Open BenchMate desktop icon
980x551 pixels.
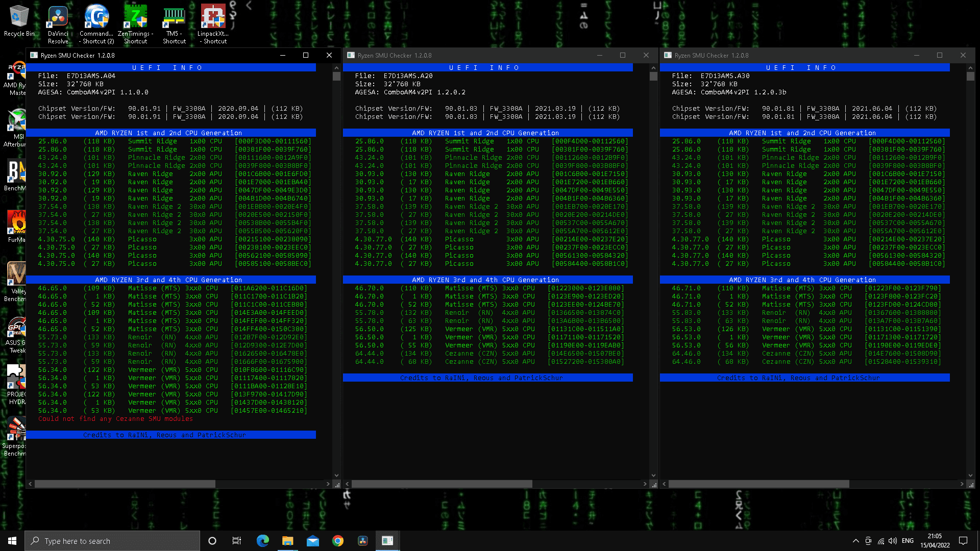click(x=15, y=176)
